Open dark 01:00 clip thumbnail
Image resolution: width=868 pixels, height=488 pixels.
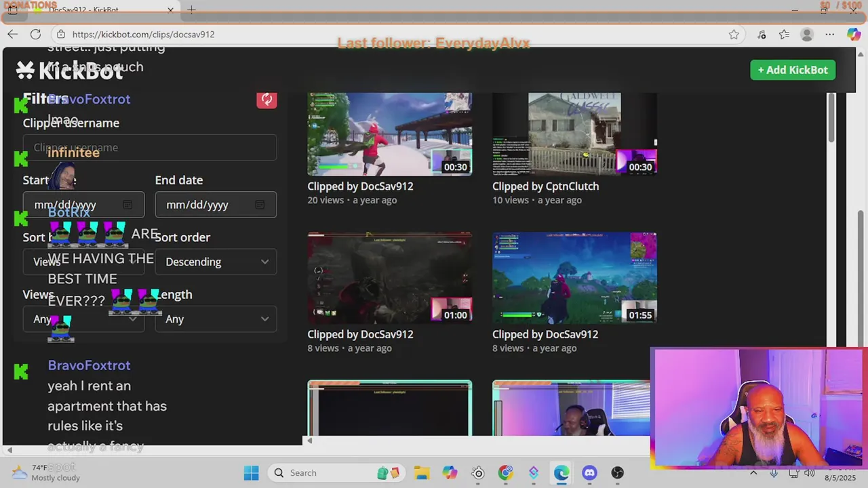pos(390,278)
